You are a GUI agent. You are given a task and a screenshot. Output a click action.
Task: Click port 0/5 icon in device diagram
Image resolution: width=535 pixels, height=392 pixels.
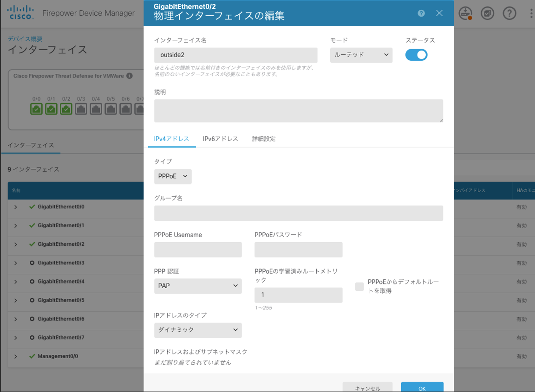111,109
